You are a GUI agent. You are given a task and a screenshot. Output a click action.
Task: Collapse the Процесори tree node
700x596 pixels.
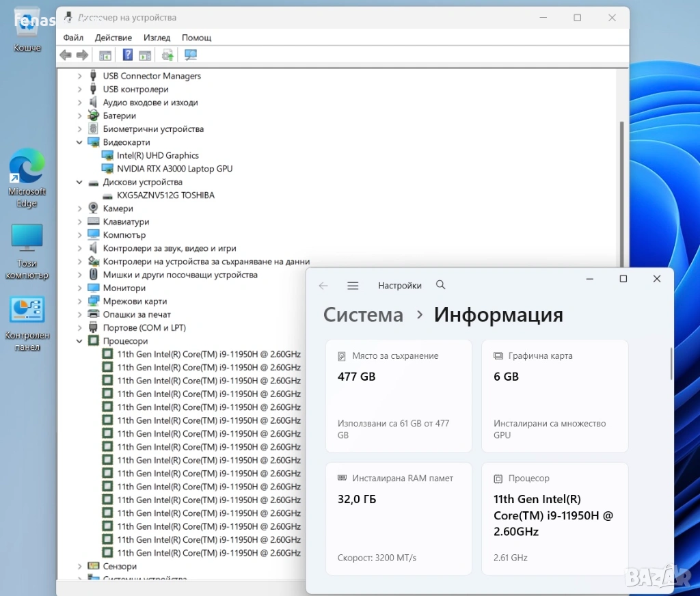coord(80,341)
